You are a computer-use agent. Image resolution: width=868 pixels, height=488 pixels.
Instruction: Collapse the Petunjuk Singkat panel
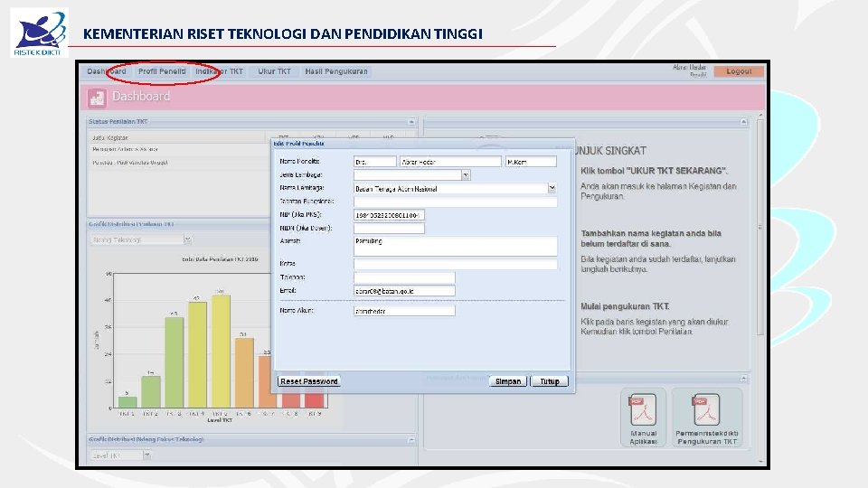tap(743, 122)
